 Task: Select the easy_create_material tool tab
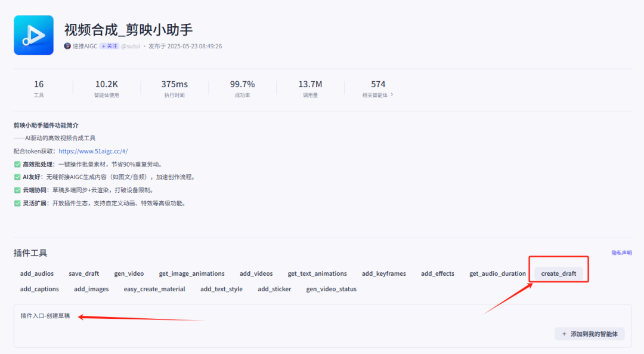click(x=154, y=289)
